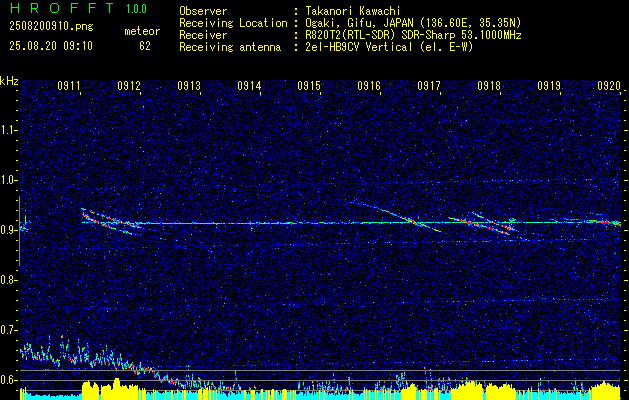Select the file name 2508200910.png
The width and height of the screenshot is (629, 400).
tap(51, 26)
